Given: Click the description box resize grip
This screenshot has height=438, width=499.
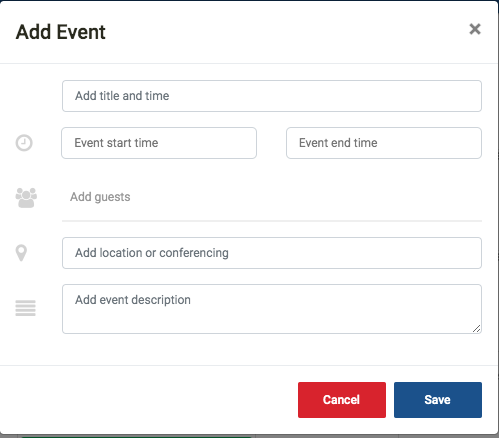Looking at the screenshot, I should [x=476, y=329].
